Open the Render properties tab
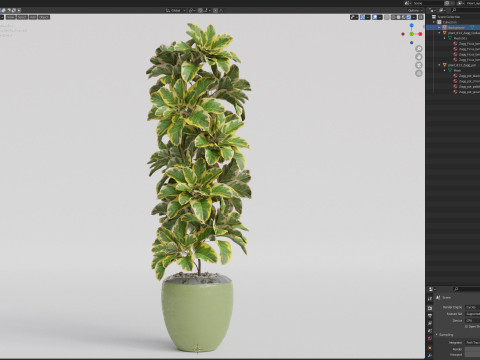 [430, 308]
